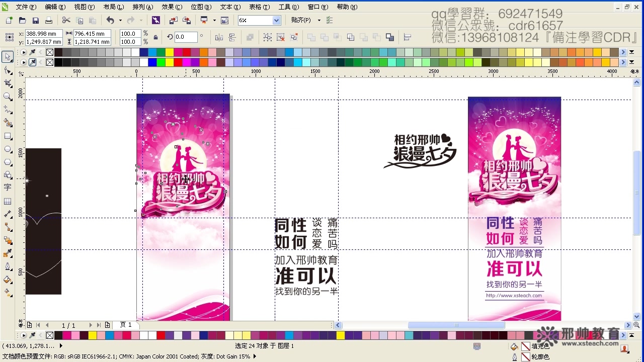Open application launcher dropdown arrow
The width and height of the screenshot is (644, 362).
[x=214, y=20]
